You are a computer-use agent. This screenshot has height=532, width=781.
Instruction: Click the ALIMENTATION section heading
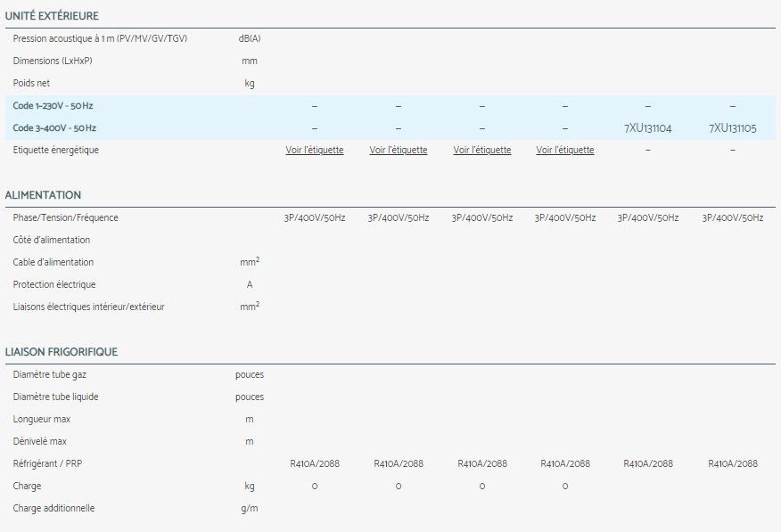click(43, 195)
